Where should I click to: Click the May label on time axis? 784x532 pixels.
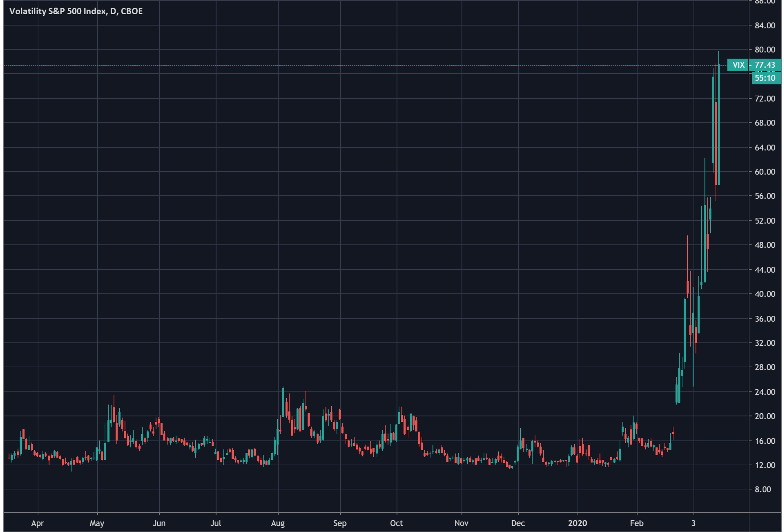pyautogui.click(x=97, y=523)
